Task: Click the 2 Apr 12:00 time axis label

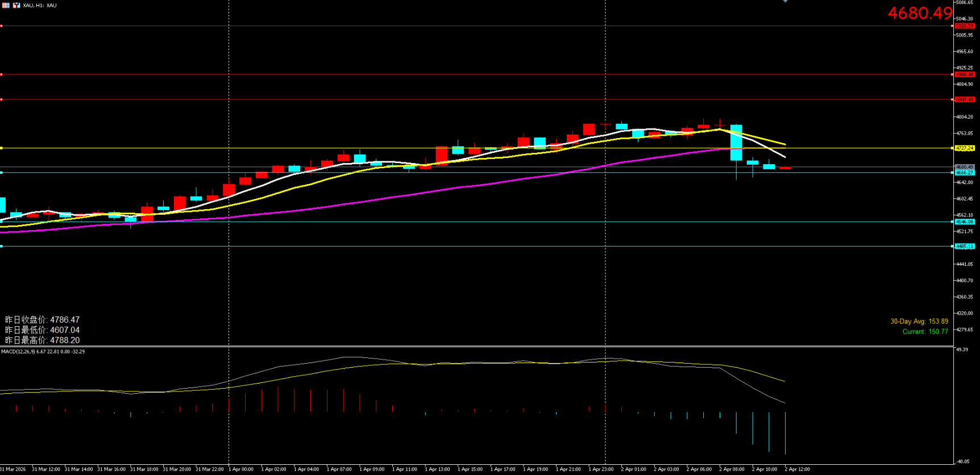Action: coord(797,469)
